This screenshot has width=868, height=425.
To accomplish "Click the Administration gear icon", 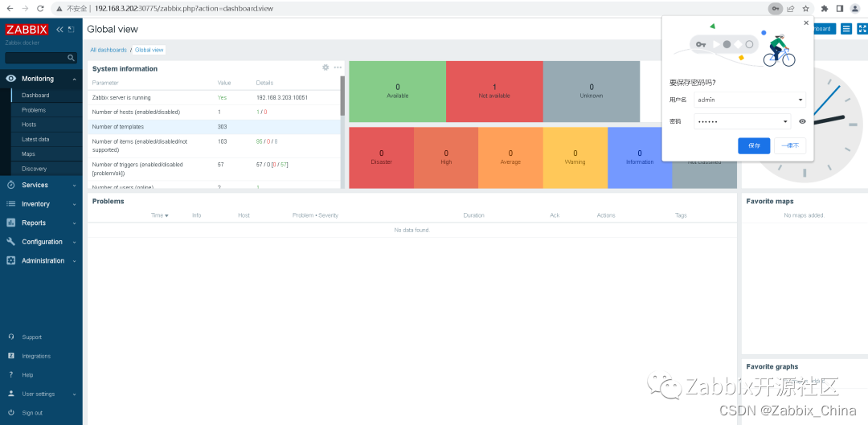I will click(11, 260).
